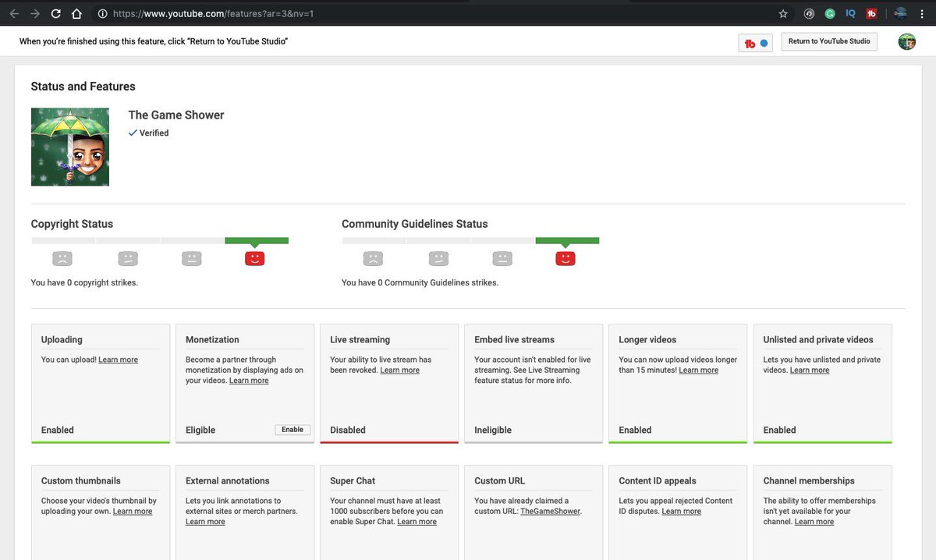936x560 pixels.
Task: Click the Copyright Status heading
Action: click(72, 224)
